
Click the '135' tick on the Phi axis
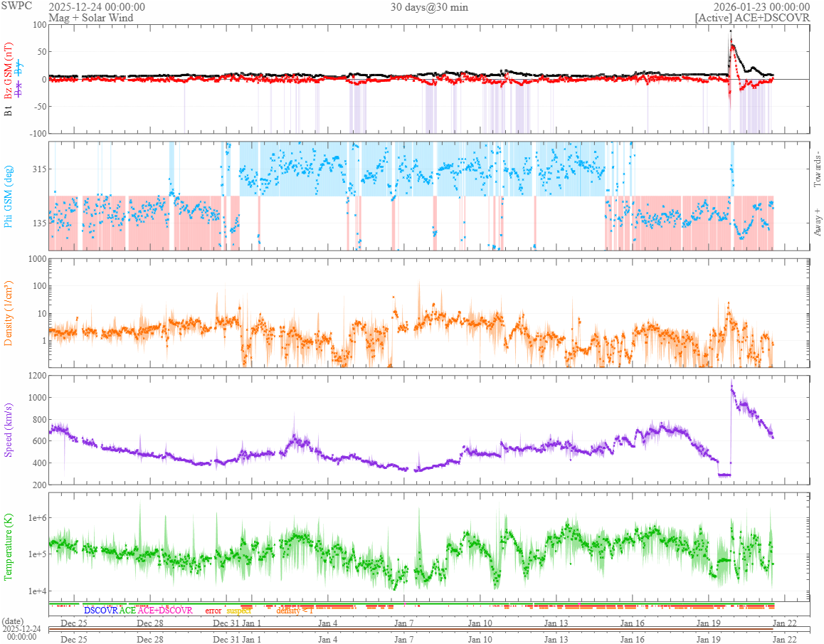click(x=40, y=223)
